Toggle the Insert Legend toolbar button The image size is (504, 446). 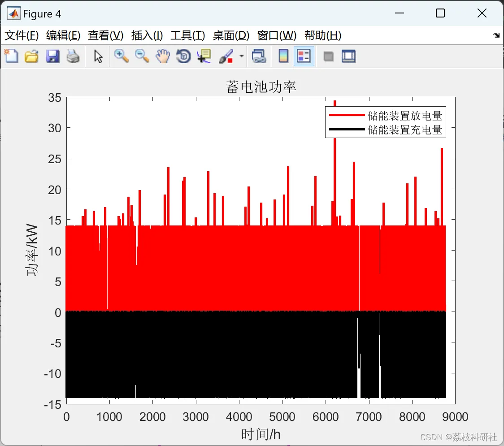[x=304, y=56]
